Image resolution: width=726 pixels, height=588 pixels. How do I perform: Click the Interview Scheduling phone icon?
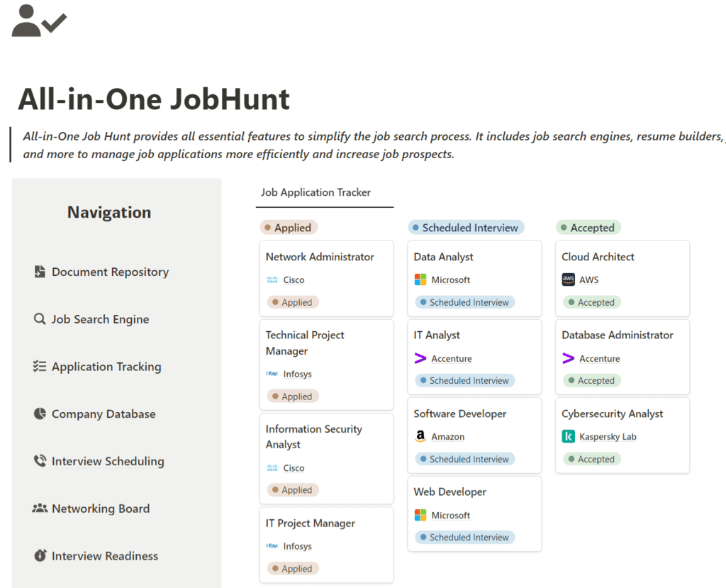click(x=40, y=461)
